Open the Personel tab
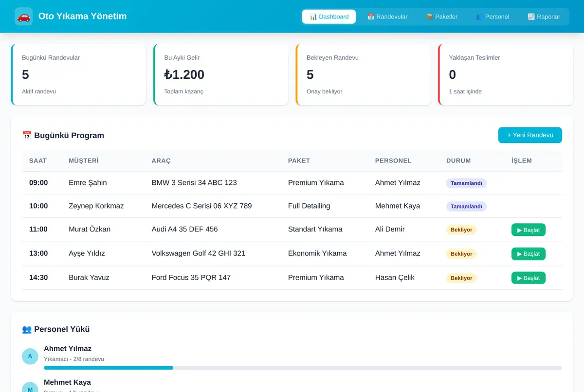The height and width of the screenshot is (392, 584). click(493, 17)
